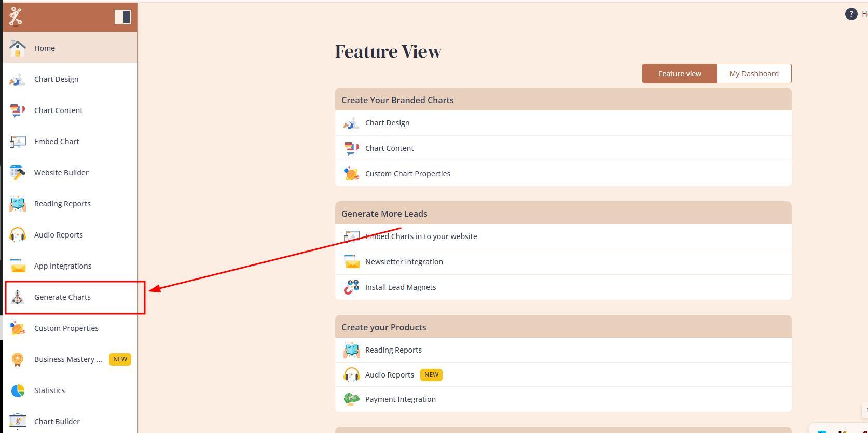This screenshot has width=868, height=433.
Task: Click the help question mark icon
Action: 851,14
